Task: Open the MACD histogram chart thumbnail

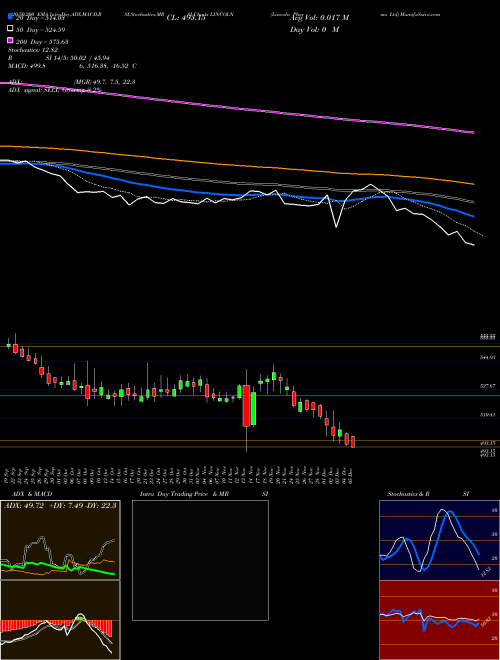Action: [60, 620]
